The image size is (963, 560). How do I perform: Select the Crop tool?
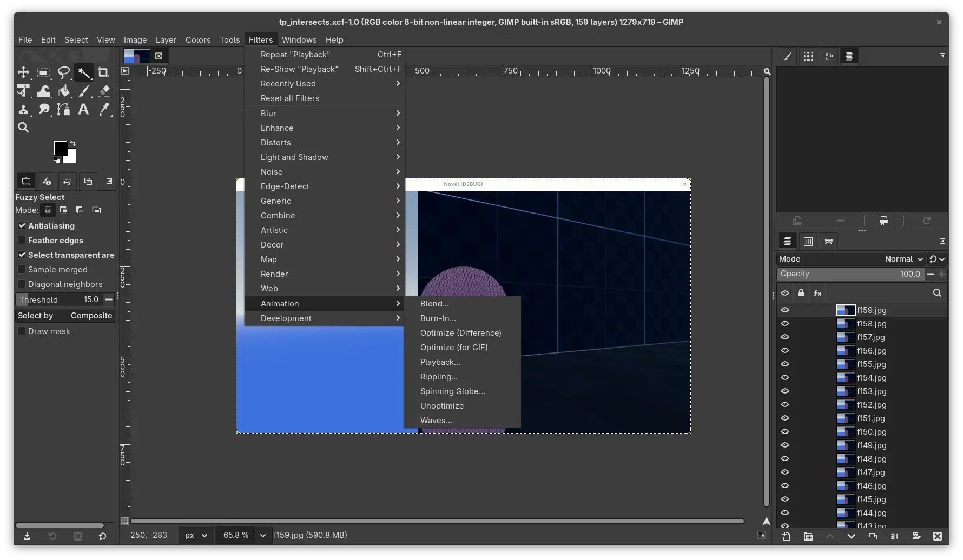tap(103, 72)
